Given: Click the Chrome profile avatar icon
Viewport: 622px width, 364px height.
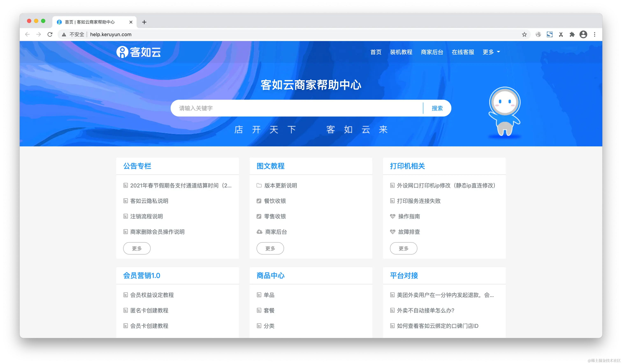Looking at the screenshot, I should coord(583,35).
